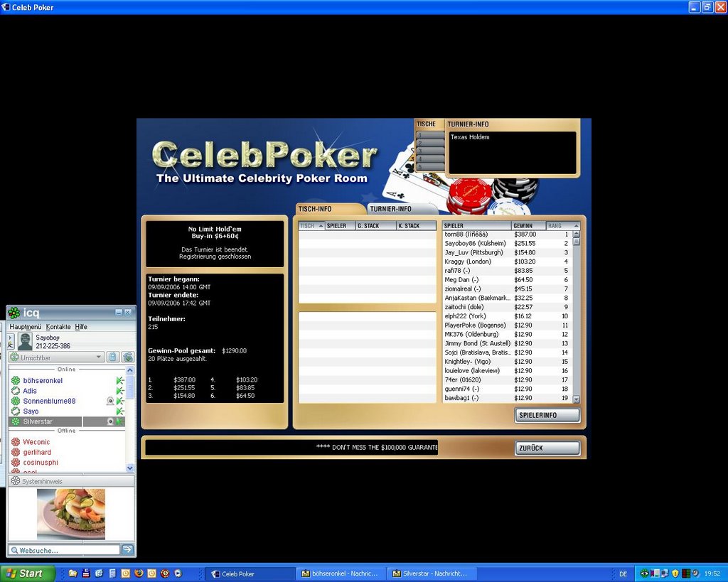
Task: Switch to Silverstar message window in taskbar
Action: 431,573
